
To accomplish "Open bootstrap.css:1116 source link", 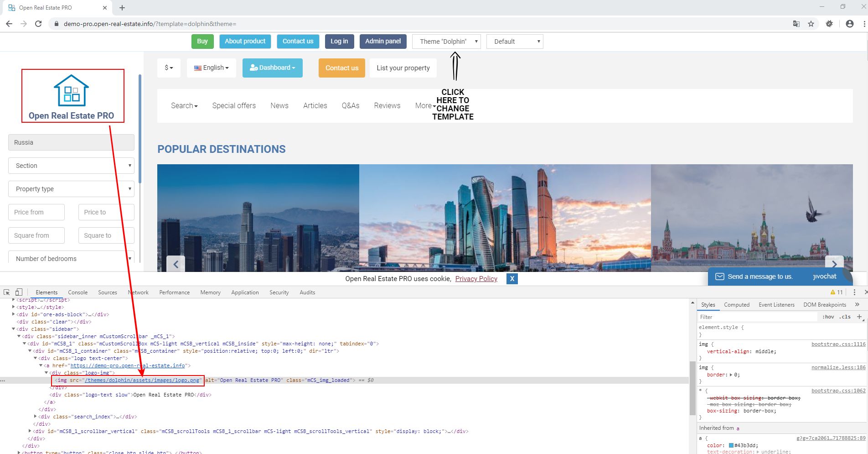I will 838,344.
